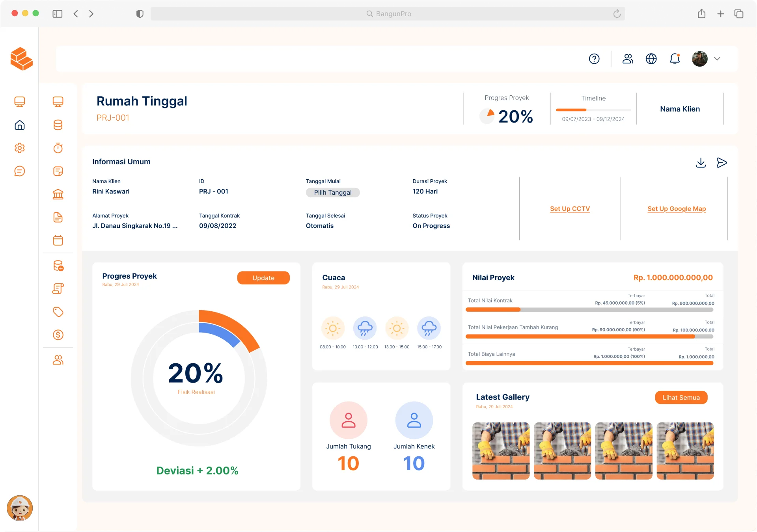Image resolution: width=757 pixels, height=532 pixels.
Task: Toggle the browser sidebar panel
Action: (58, 14)
